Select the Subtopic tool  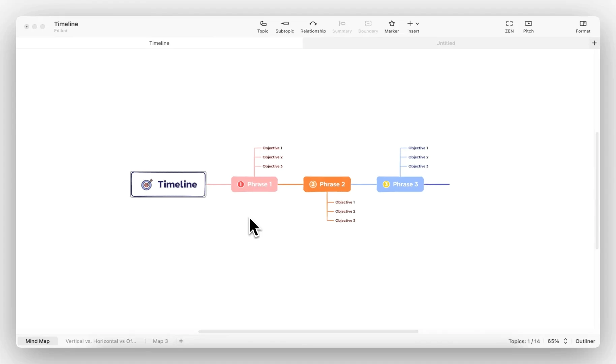pos(285,27)
